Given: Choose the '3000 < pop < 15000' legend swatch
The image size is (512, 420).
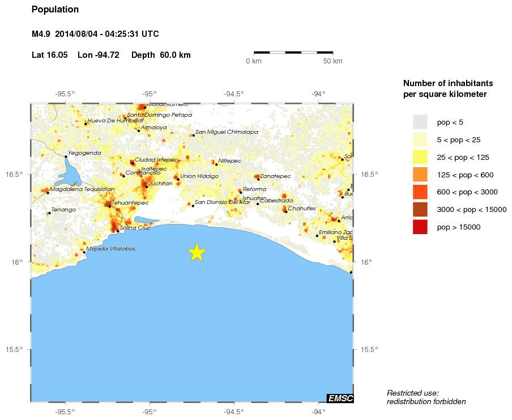Looking at the screenshot, I should [x=420, y=210].
